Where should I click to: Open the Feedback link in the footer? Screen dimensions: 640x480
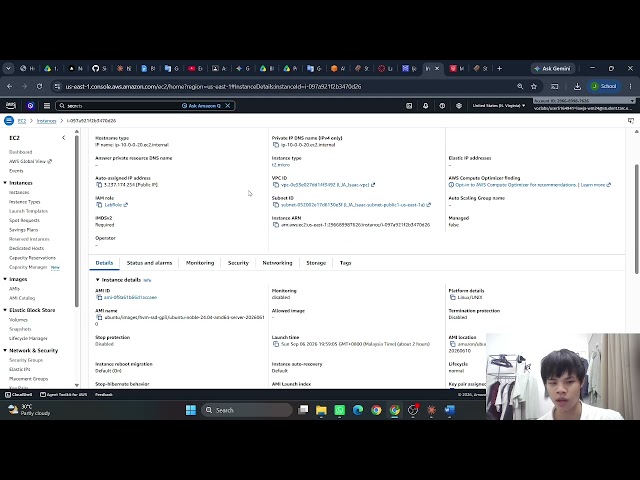[x=104, y=395]
